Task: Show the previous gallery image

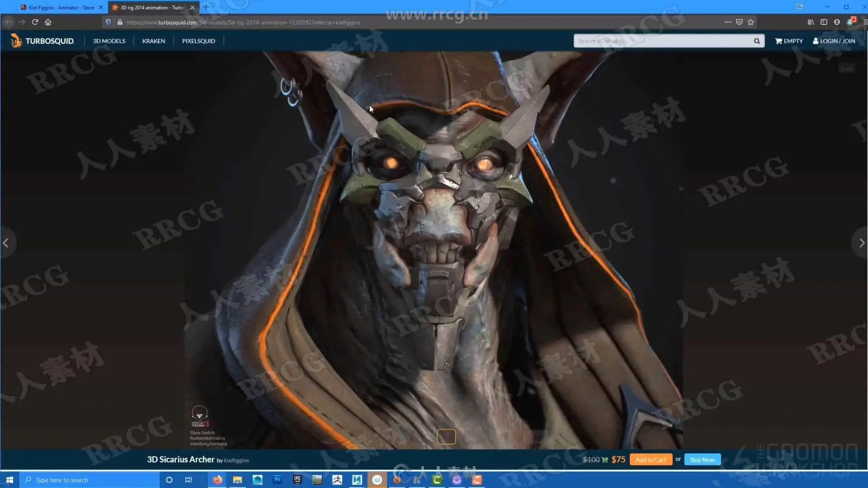Action: (6, 243)
